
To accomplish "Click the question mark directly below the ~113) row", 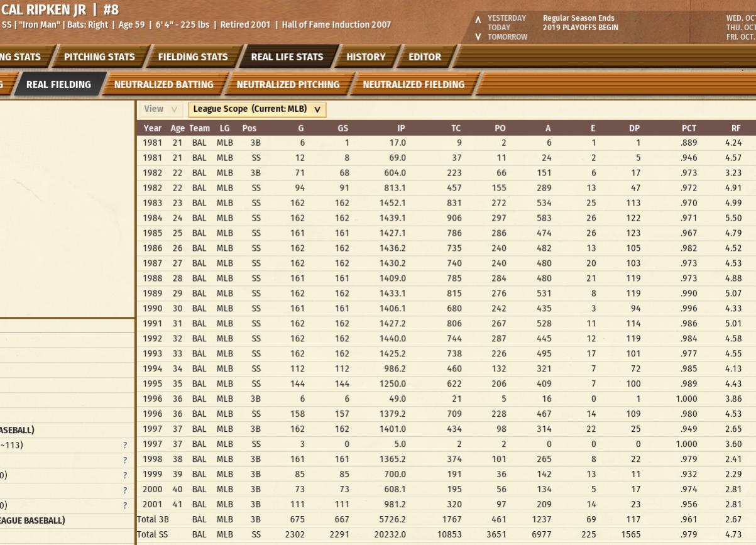I will [x=125, y=460].
